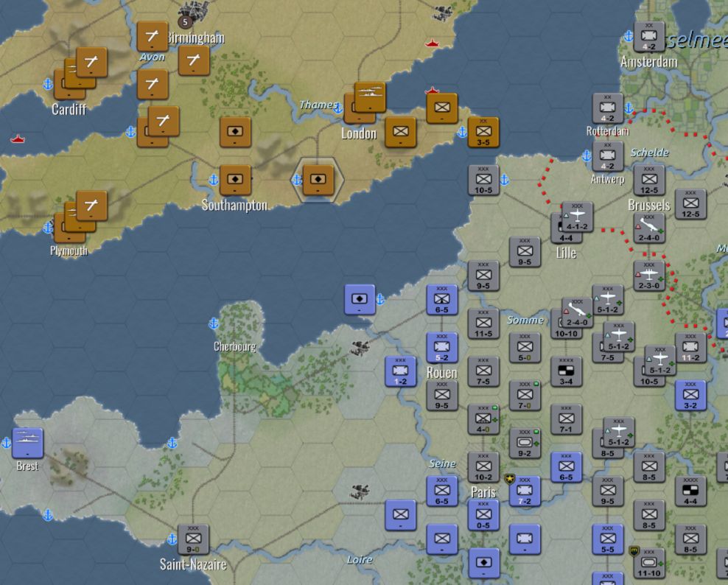Viewport: 728px width, 585px height.
Task: Click the port anchor left of Southampton tank
Action: pyautogui.click(x=214, y=180)
